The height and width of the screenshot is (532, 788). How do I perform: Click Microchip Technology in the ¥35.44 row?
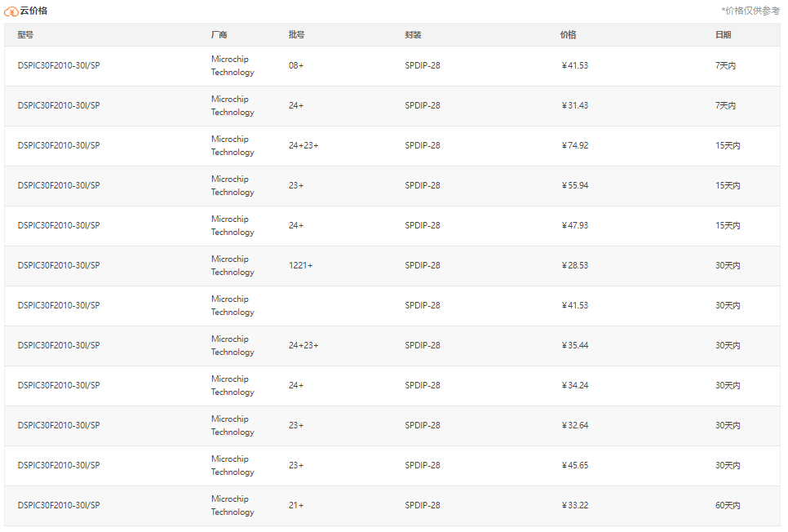232,345
